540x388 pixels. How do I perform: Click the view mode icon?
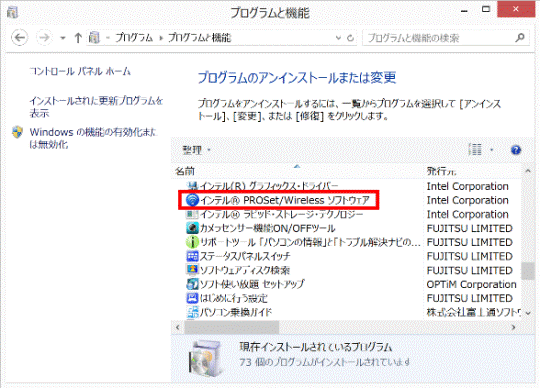pyautogui.click(x=475, y=150)
